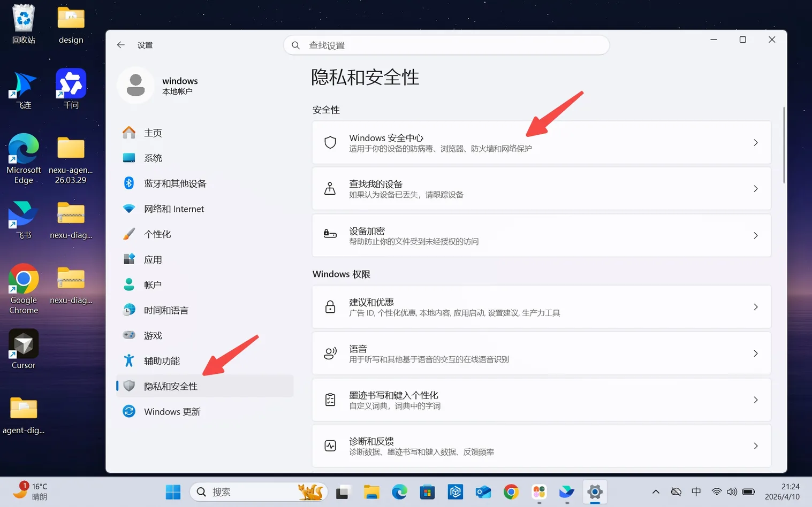Click the user profile avatar
This screenshot has width=812, height=507.
point(136,85)
